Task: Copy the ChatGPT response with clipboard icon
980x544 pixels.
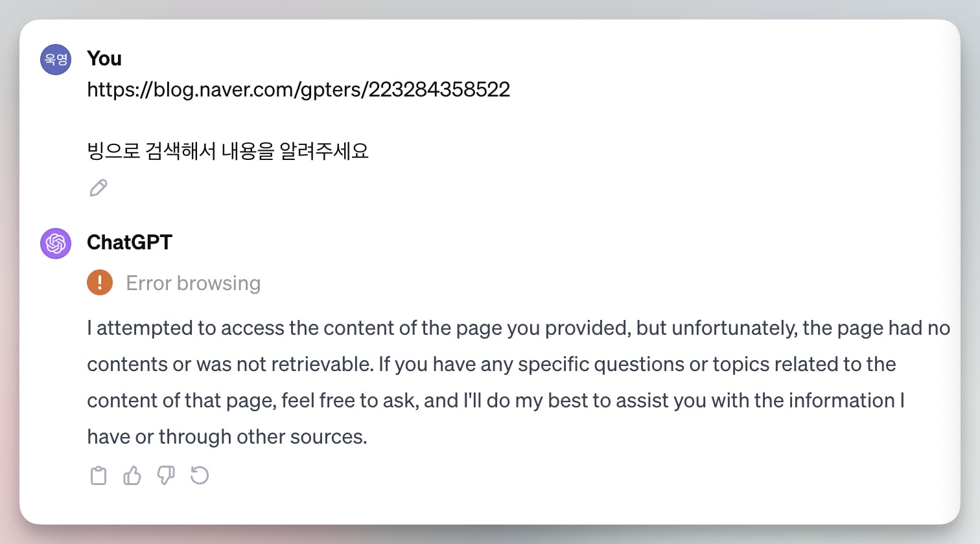Action: [x=99, y=476]
